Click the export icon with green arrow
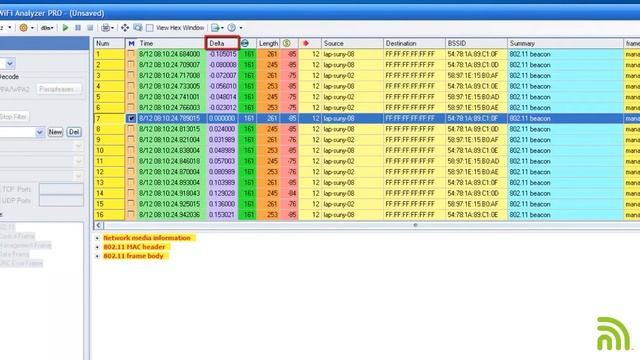The height and width of the screenshot is (360, 640). coord(215,28)
